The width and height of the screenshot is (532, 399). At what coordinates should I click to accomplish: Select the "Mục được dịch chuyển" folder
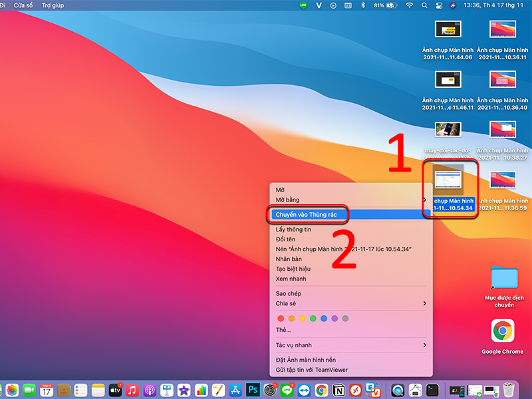[x=504, y=279]
